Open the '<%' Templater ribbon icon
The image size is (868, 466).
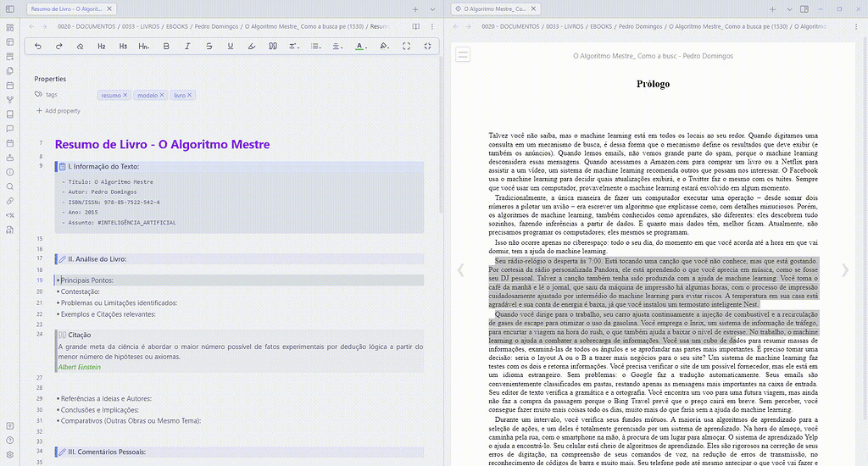click(x=10, y=215)
